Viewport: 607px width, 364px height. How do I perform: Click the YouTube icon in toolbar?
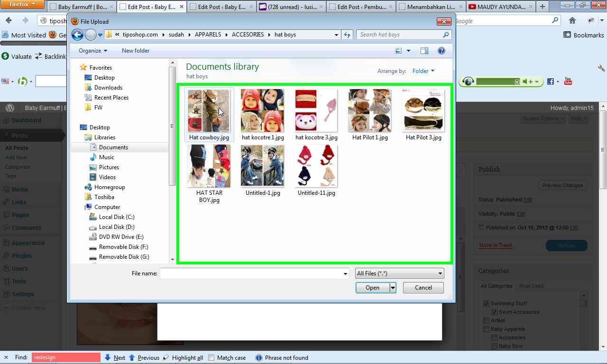(568, 82)
